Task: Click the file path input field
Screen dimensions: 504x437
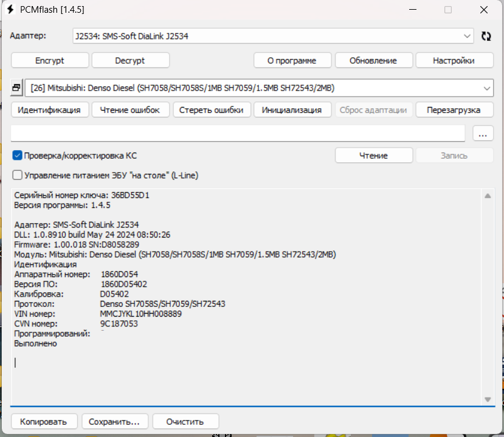Action: coord(237,133)
